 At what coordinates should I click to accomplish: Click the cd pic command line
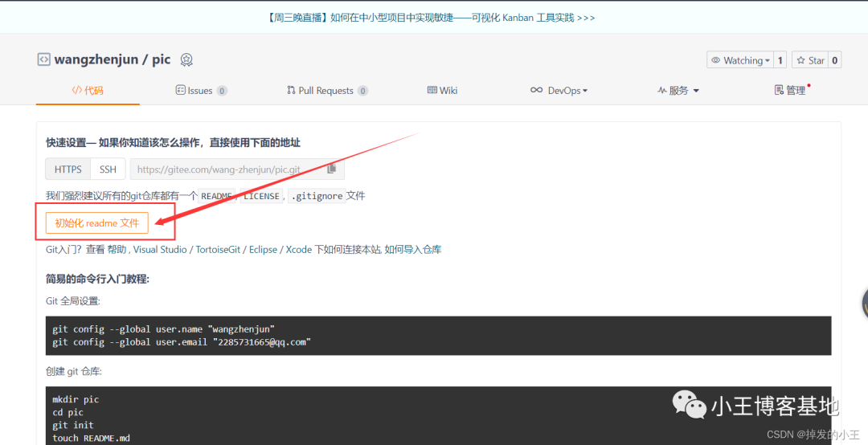[68, 412]
